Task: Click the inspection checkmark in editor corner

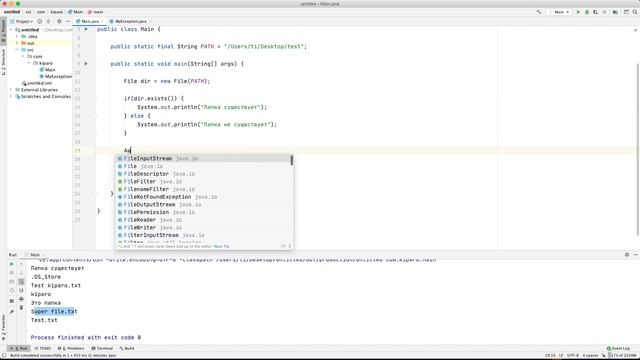Action: coord(635,30)
